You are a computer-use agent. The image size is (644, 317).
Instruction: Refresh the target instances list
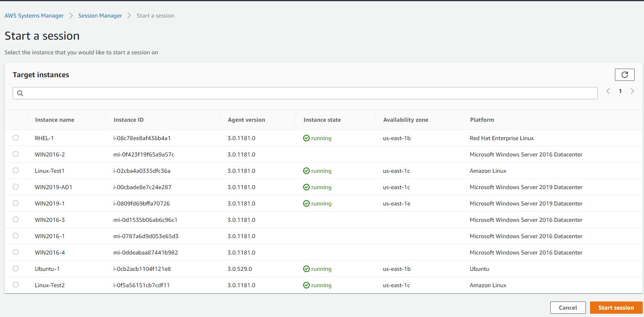pos(624,75)
